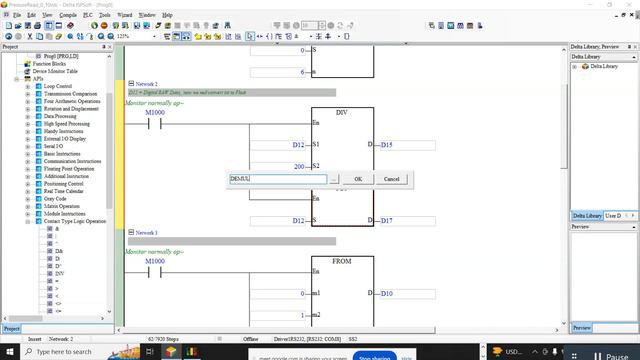This screenshot has width=640, height=360.
Task: Open the Tools menu
Action: (x=104, y=15)
